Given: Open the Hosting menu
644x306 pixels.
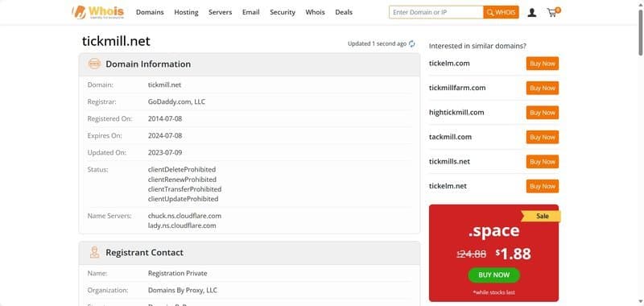Looking at the screenshot, I should 186,12.
